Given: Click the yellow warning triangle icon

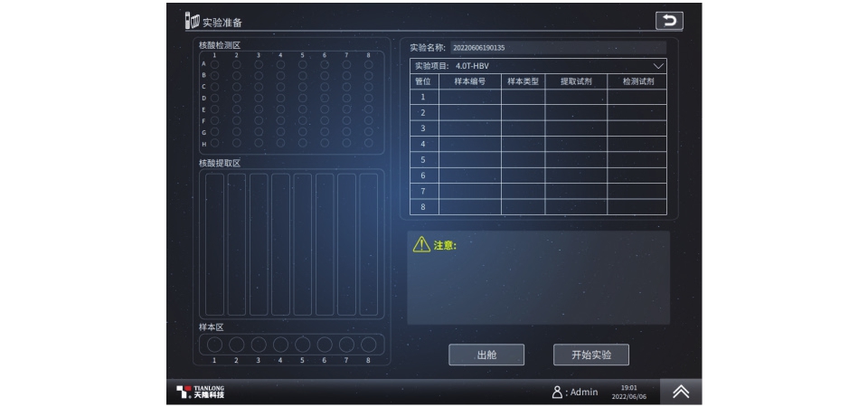Looking at the screenshot, I should [421, 244].
